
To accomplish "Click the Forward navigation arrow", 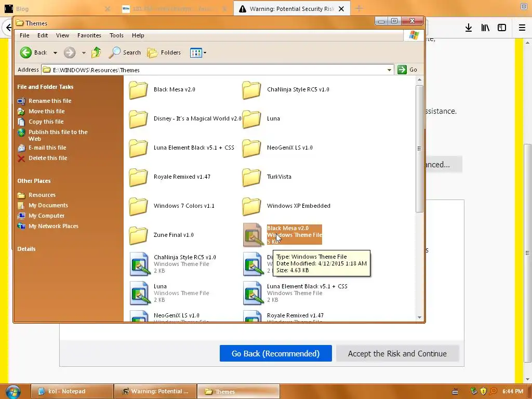I will coord(70,52).
